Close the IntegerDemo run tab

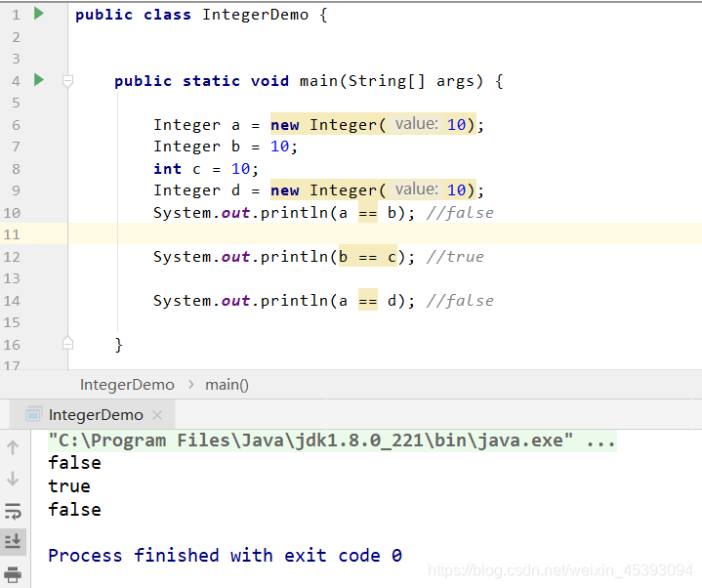[156, 415]
